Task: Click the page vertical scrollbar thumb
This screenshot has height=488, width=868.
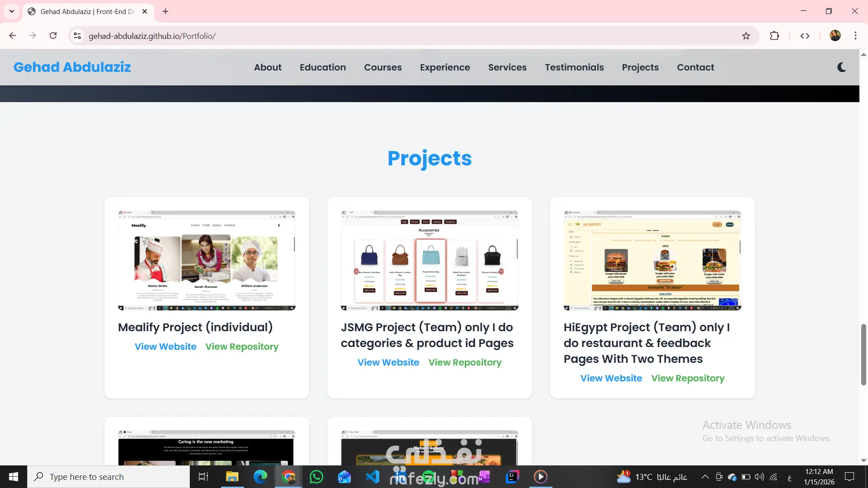Action: (863, 355)
